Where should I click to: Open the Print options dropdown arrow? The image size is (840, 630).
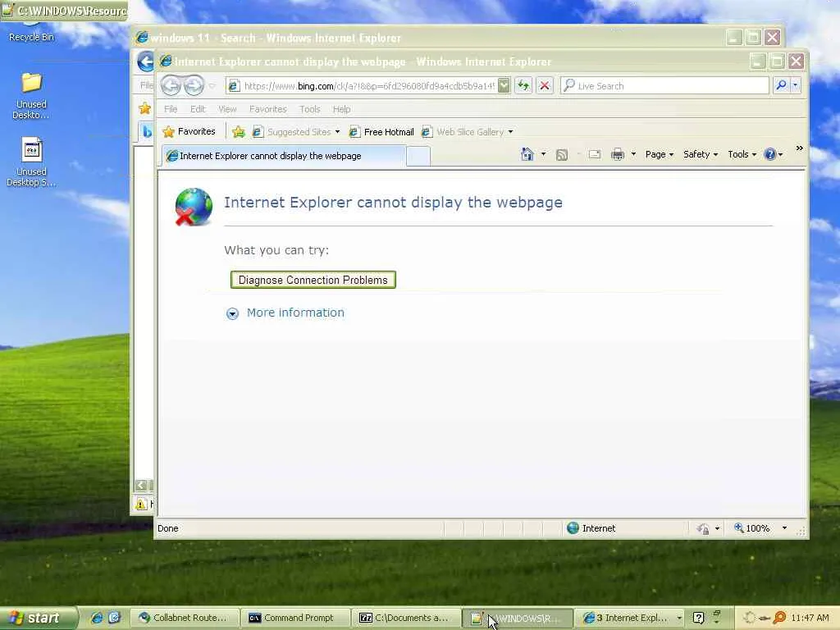pos(633,154)
